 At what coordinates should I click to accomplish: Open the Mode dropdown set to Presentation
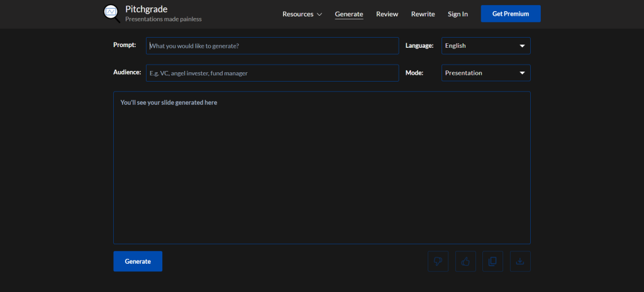(x=486, y=73)
